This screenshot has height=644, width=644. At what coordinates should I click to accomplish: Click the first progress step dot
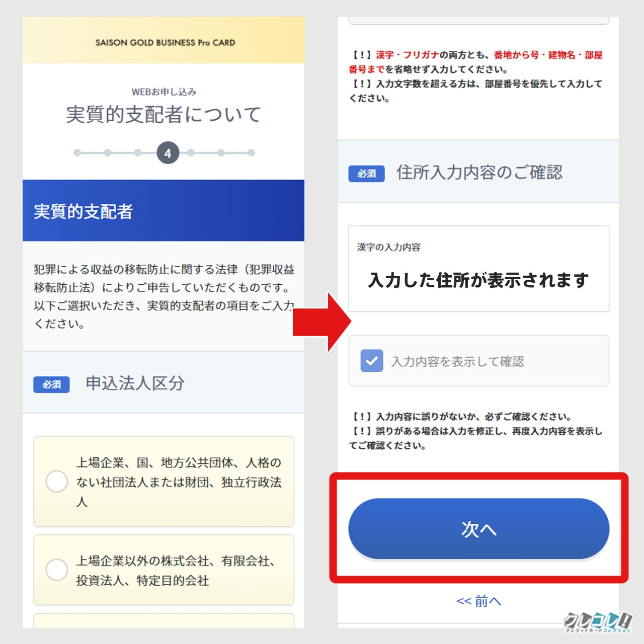point(77,152)
